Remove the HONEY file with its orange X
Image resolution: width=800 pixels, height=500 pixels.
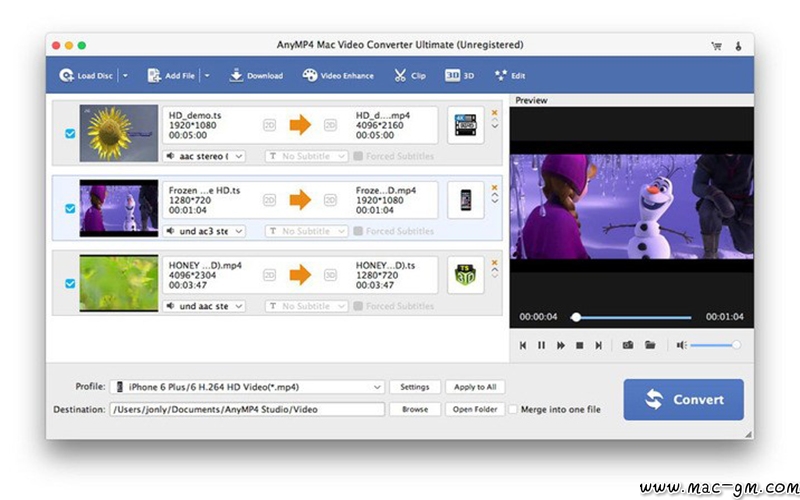pyautogui.click(x=494, y=263)
